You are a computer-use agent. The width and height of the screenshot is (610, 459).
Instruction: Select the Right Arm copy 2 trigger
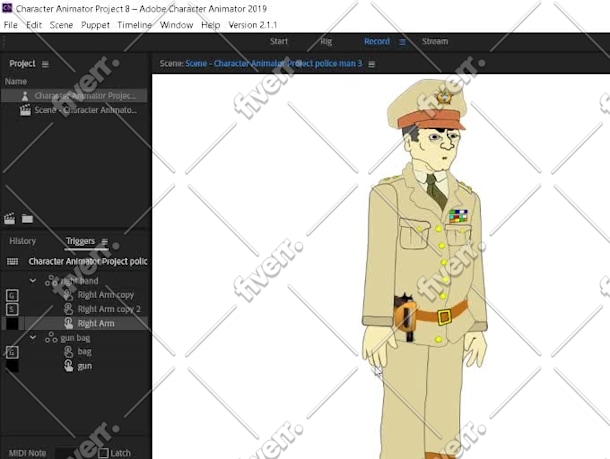74,309
